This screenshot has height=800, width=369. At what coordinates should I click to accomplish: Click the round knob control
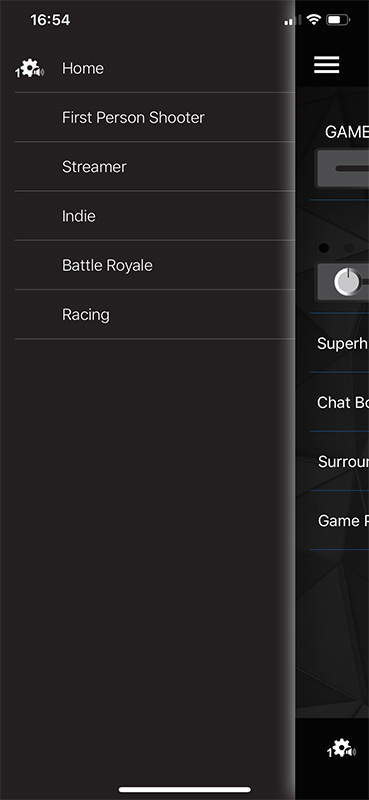point(348,282)
